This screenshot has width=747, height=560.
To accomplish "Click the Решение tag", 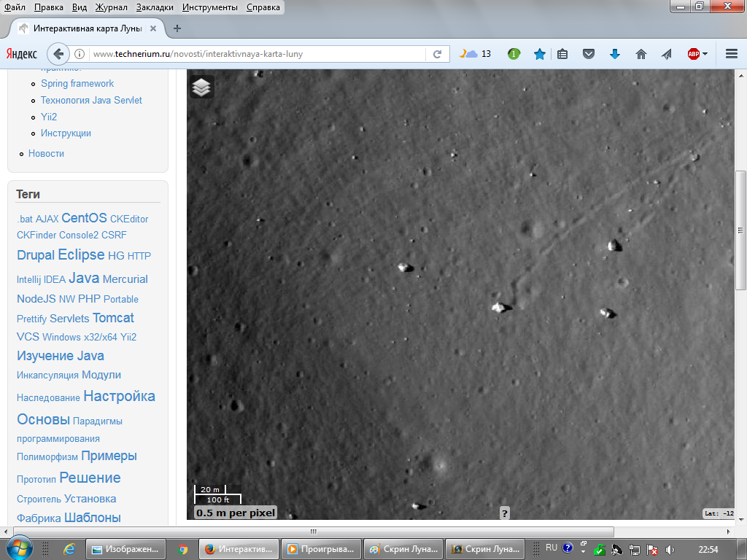I will point(90,478).
